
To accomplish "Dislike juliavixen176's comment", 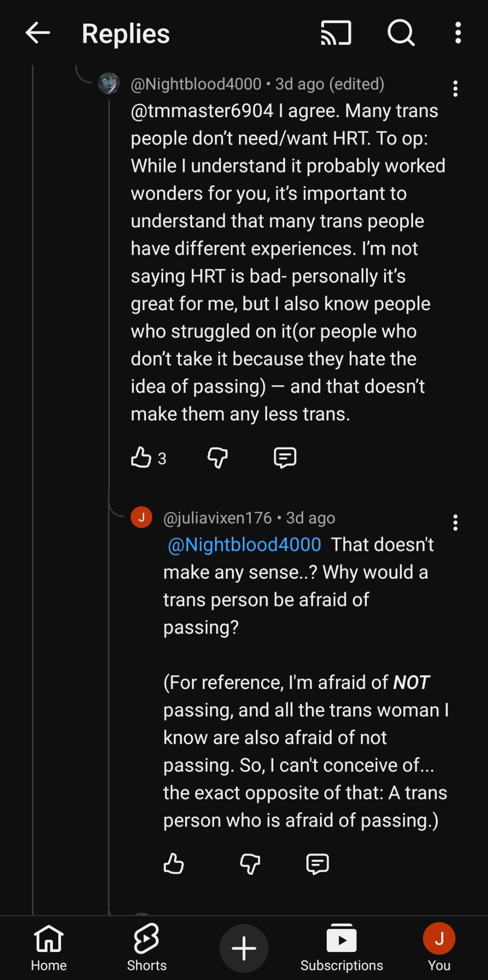I will click(250, 864).
